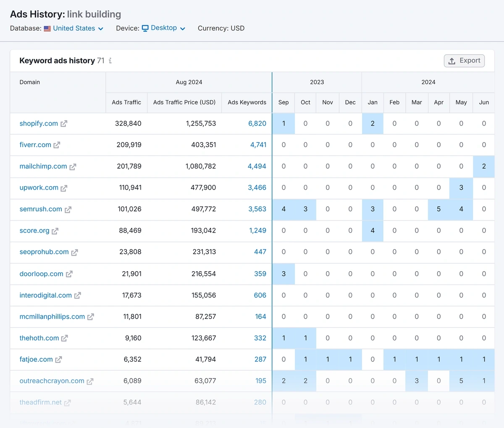The image size is (504, 428).
Task: Open external link icon beside theadfirm.net
Action: [68, 403]
